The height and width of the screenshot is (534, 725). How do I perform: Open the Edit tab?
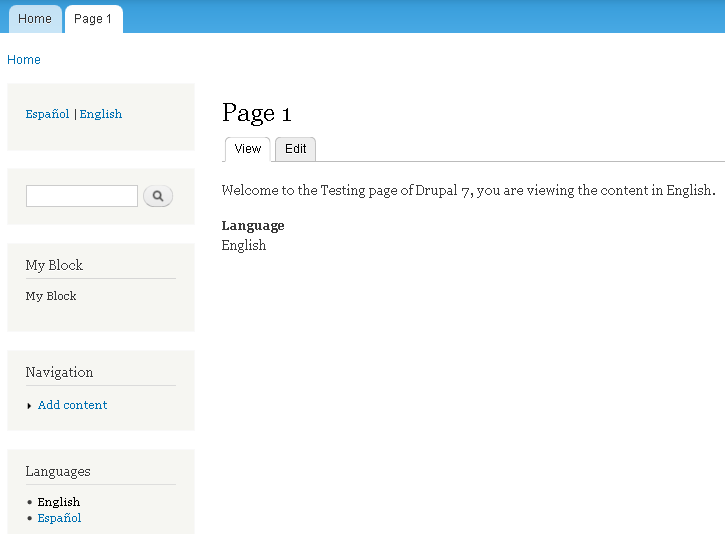click(295, 149)
